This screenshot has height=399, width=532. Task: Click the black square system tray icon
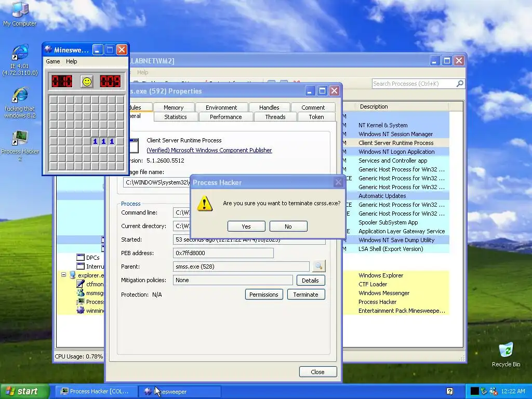(475, 391)
